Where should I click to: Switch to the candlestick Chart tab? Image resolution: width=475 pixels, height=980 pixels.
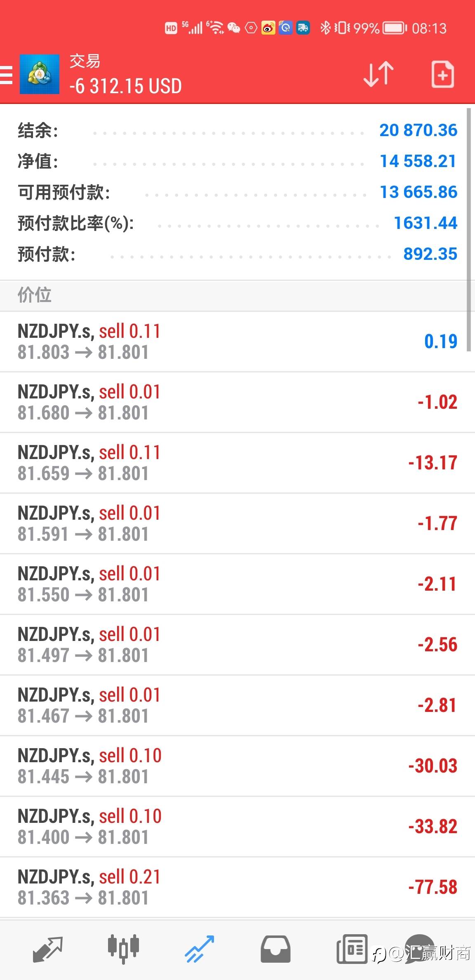coord(123,948)
